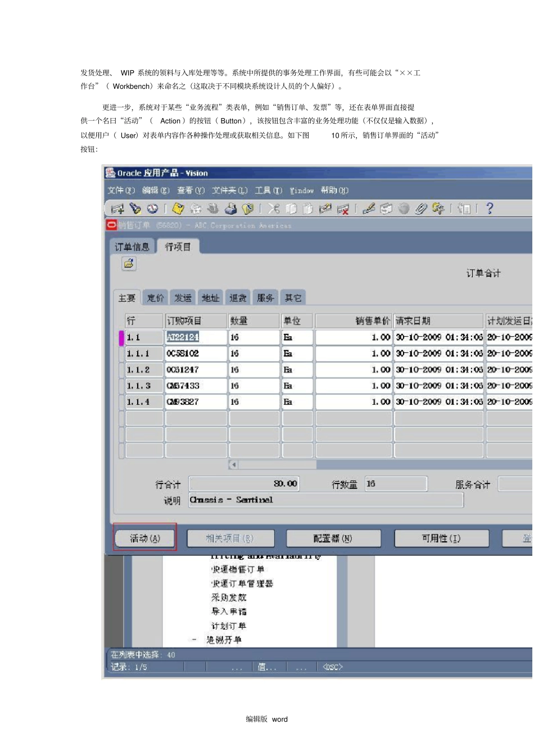Switch to the 退货 sub-tab
534x756 pixels.
pyautogui.click(x=238, y=298)
